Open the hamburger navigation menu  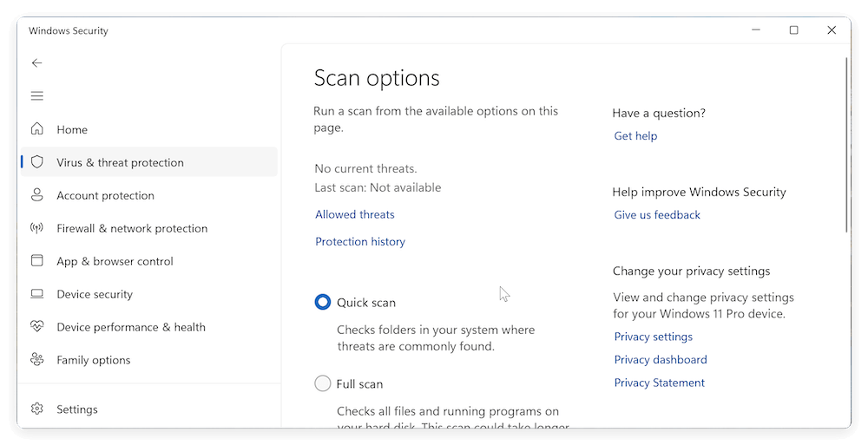(36, 96)
